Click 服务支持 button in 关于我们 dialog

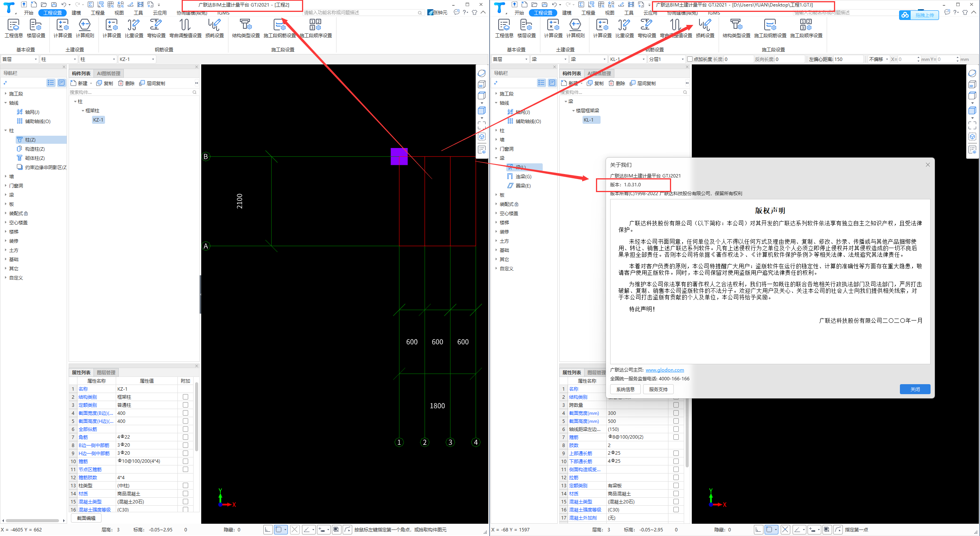click(x=658, y=389)
